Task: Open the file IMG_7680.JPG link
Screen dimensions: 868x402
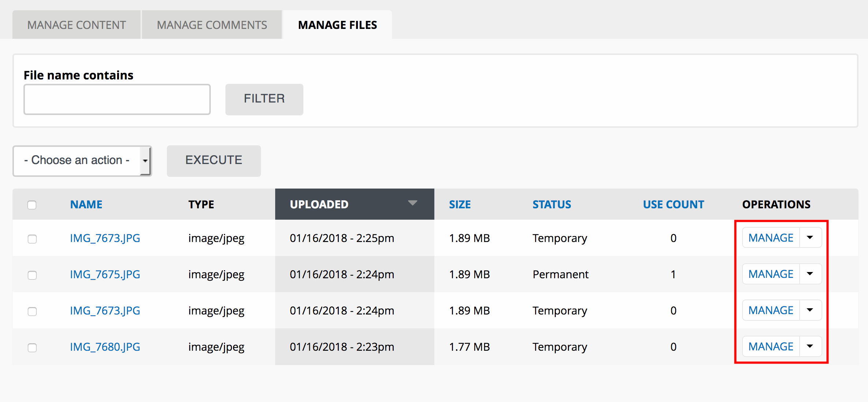Action: 105,347
